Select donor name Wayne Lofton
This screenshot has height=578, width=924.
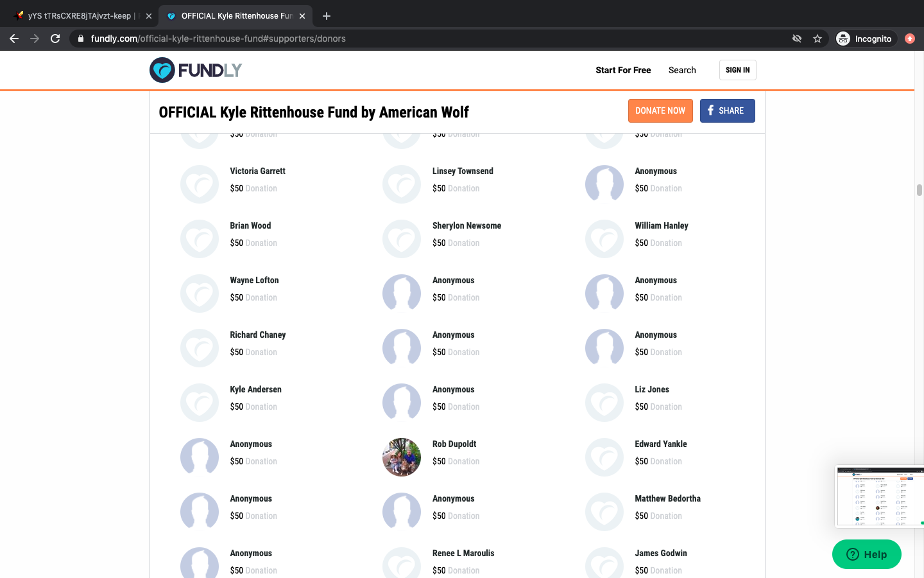254,280
